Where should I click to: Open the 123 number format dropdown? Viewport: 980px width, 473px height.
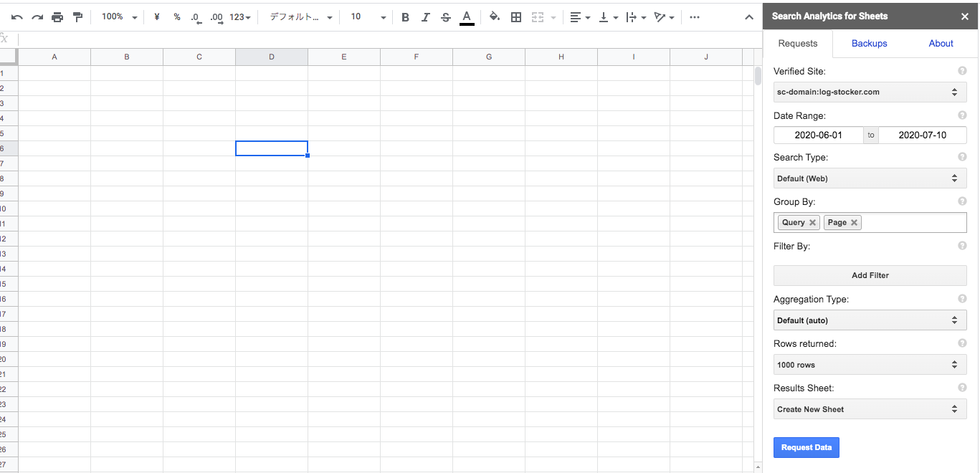(240, 17)
